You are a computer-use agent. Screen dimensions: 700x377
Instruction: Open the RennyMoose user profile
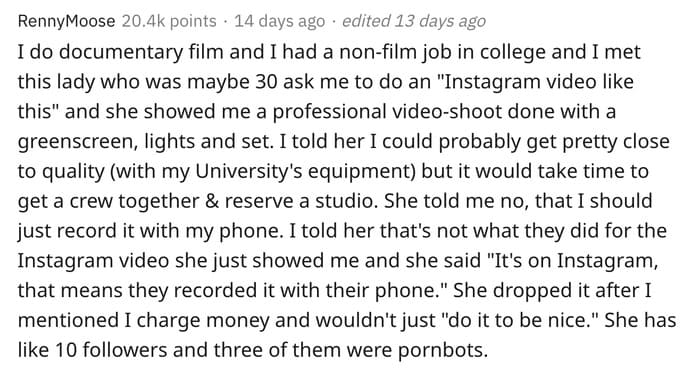click(66, 21)
